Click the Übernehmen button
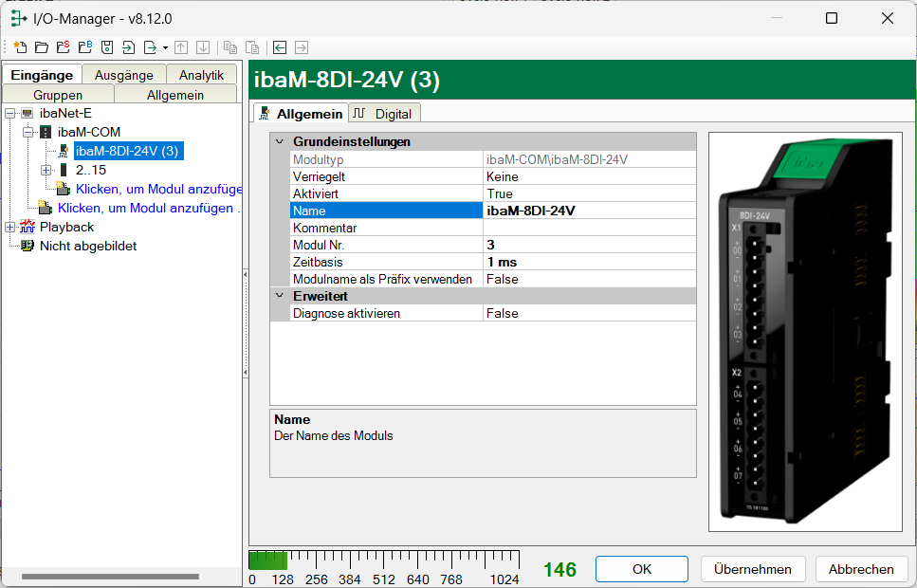This screenshot has height=588, width=917. click(753, 569)
